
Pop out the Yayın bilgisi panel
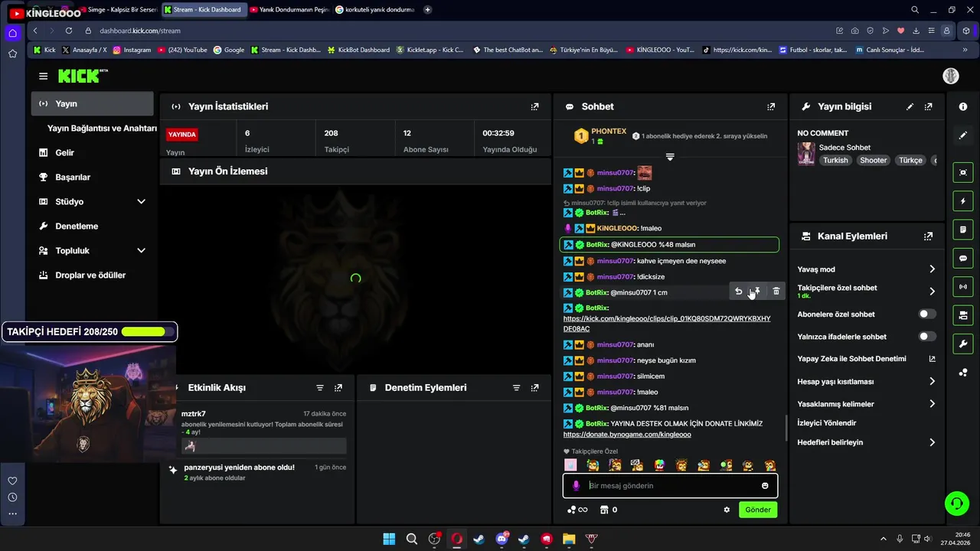coord(928,106)
